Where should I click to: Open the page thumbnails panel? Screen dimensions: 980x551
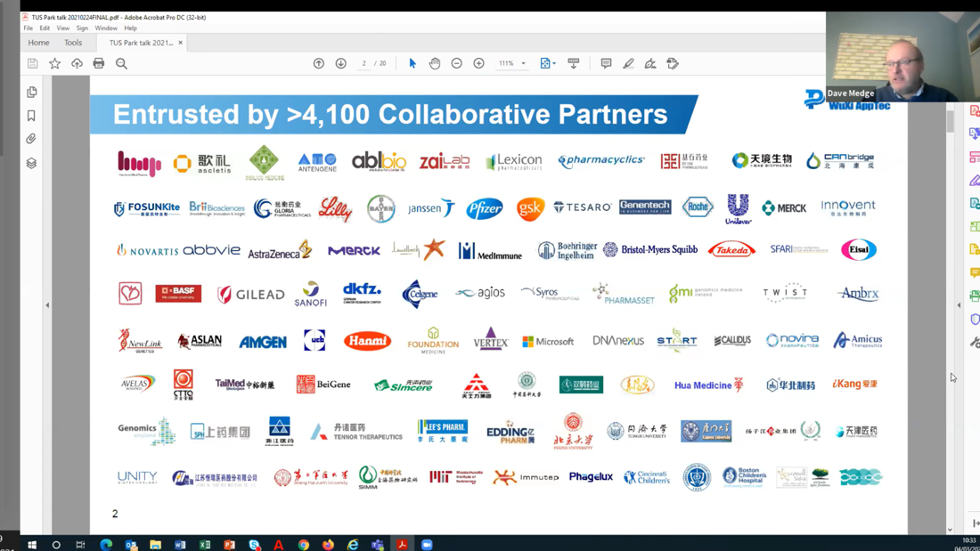[x=32, y=93]
